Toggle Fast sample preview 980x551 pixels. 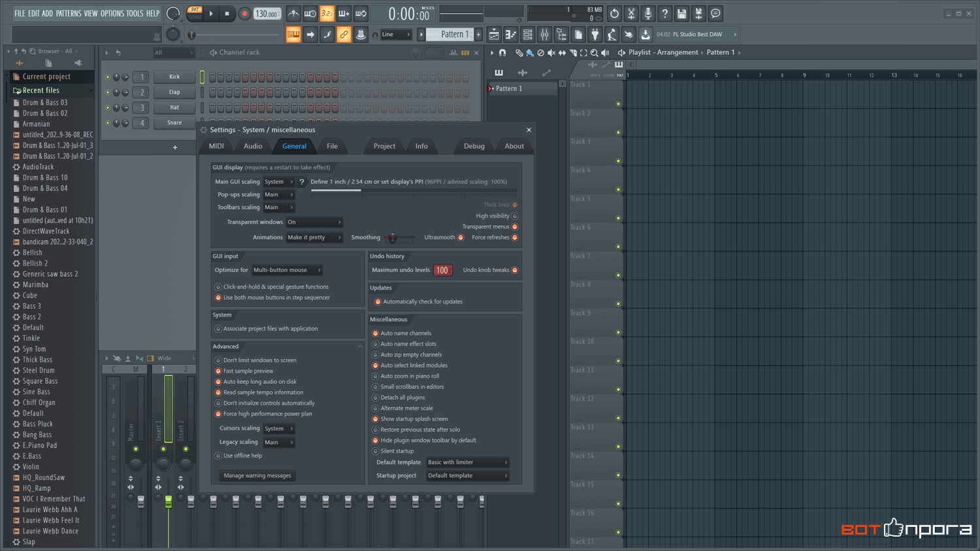click(218, 371)
